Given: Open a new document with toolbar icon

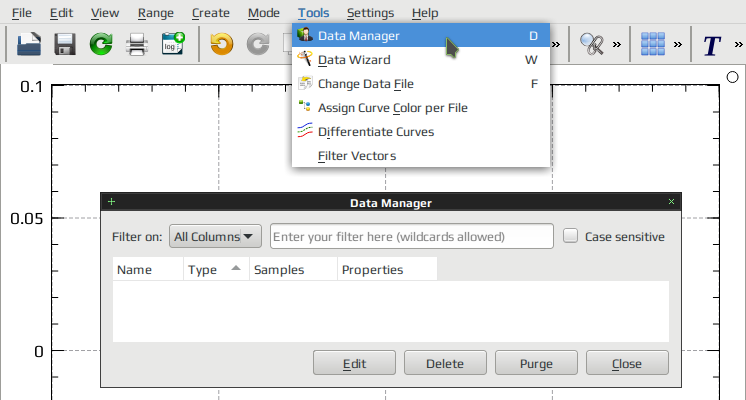Looking at the screenshot, I should click(29, 44).
